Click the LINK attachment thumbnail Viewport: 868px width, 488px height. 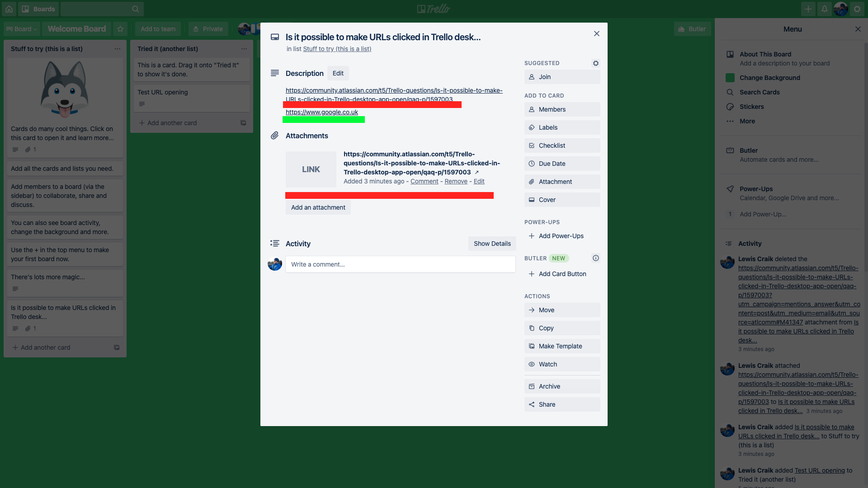pos(311,169)
